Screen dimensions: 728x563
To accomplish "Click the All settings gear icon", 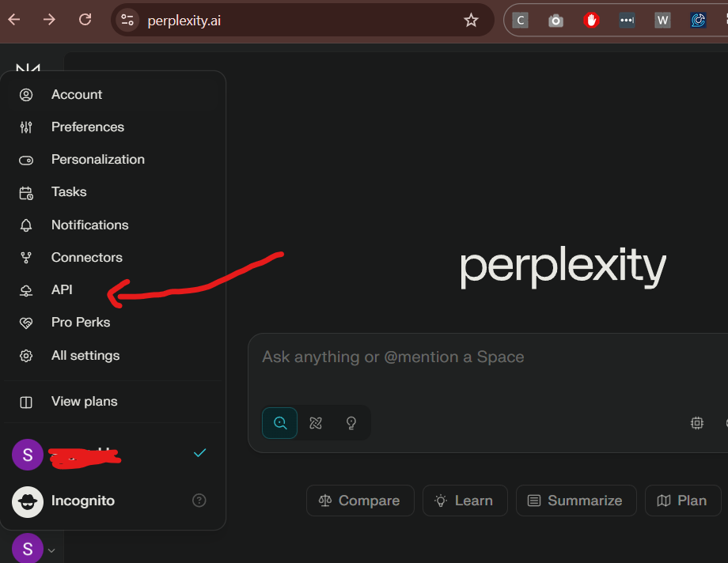I will click(26, 356).
